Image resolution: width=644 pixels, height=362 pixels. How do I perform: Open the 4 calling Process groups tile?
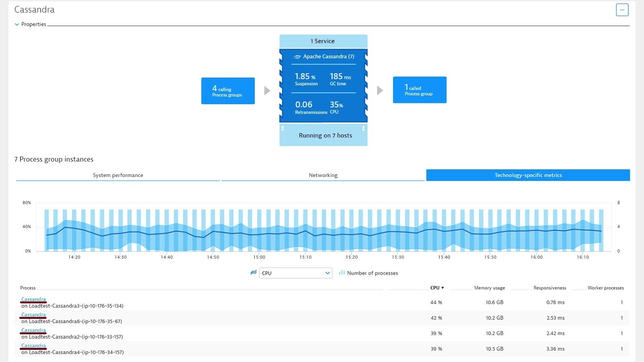228,91
